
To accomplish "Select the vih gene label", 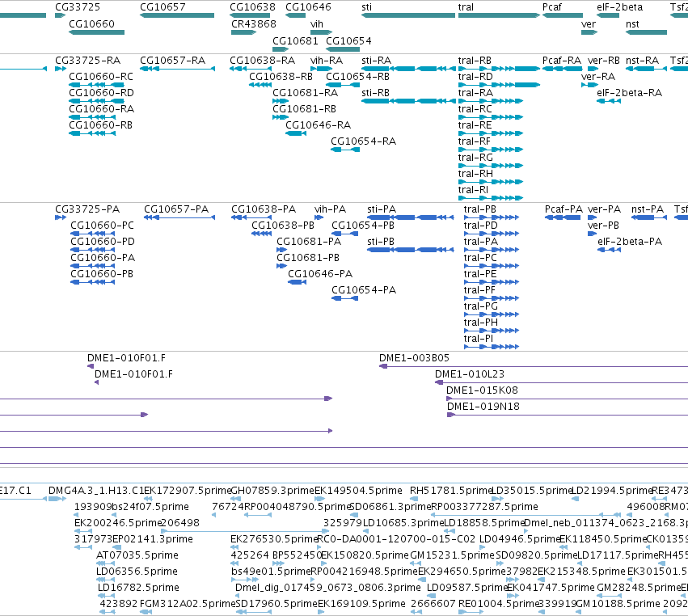I will 317,23.
